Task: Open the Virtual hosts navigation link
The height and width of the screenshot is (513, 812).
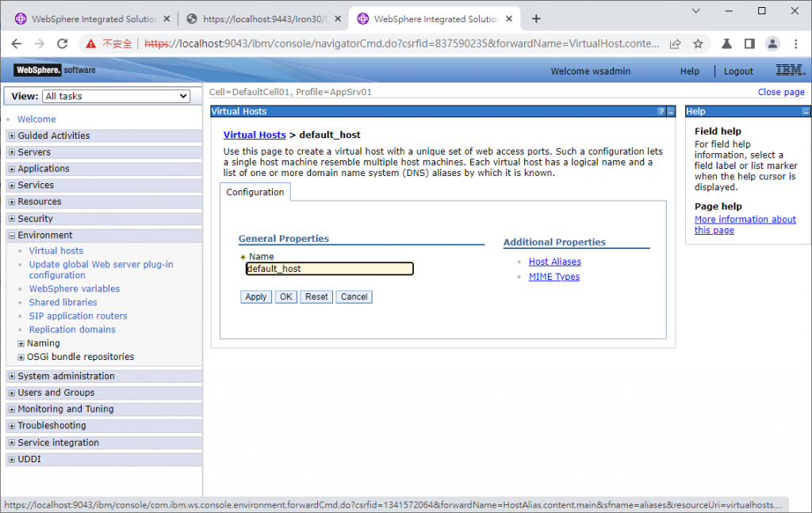Action: [56, 251]
